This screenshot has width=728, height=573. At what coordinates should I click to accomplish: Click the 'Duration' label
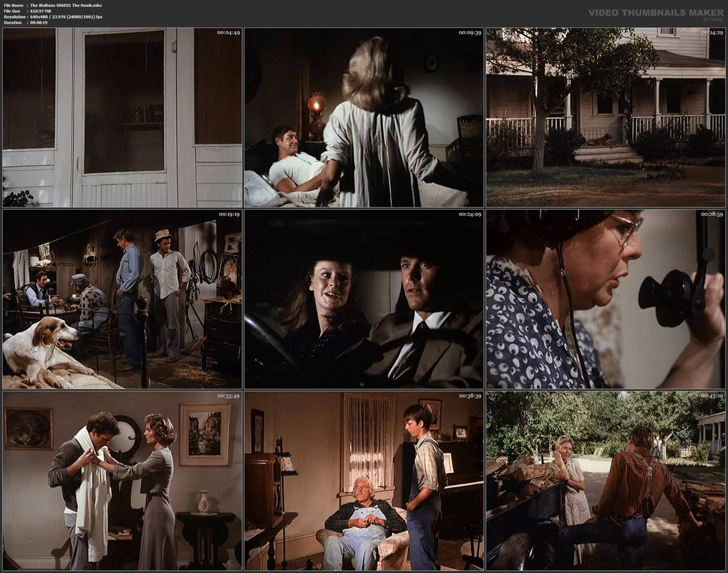click(13, 22)
